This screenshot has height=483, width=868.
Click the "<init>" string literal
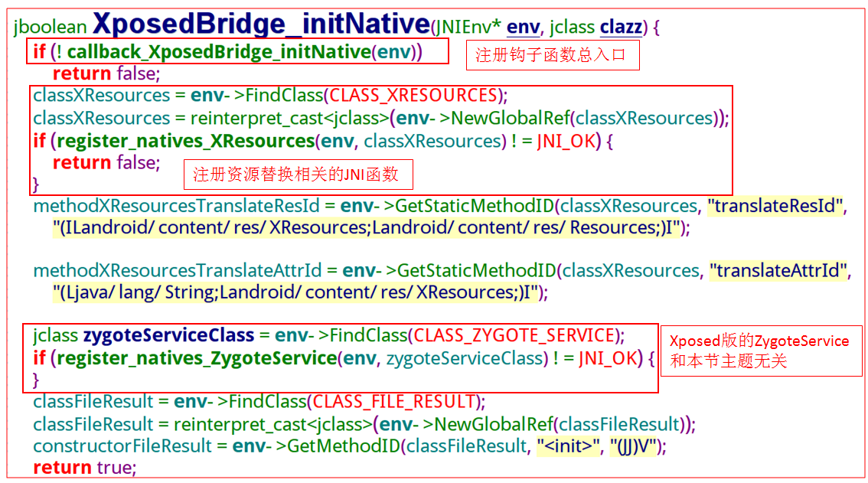569,446
